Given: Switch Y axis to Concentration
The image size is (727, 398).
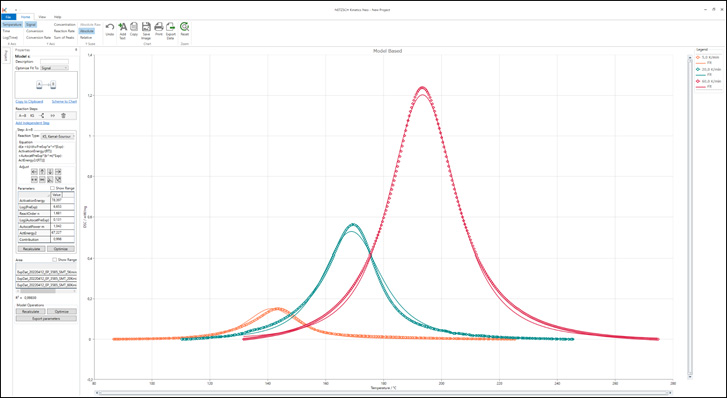Looking at the screenshot, I should coord(64,25).
